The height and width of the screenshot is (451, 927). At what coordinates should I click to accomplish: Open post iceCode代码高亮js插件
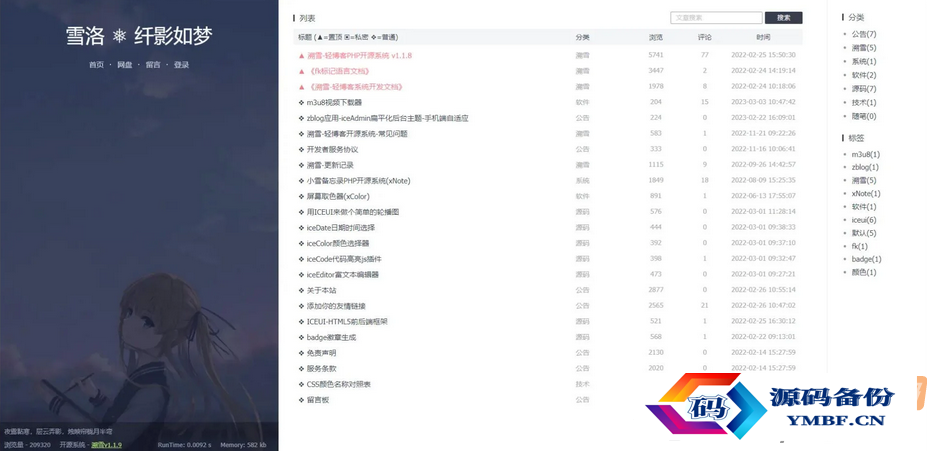pos(344,259)
